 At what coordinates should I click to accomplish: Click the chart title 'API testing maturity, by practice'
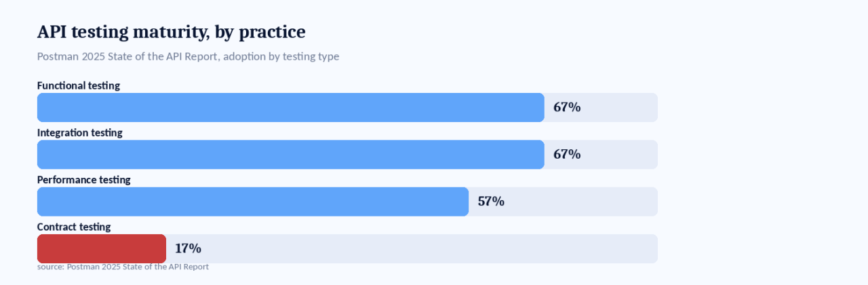171,32
